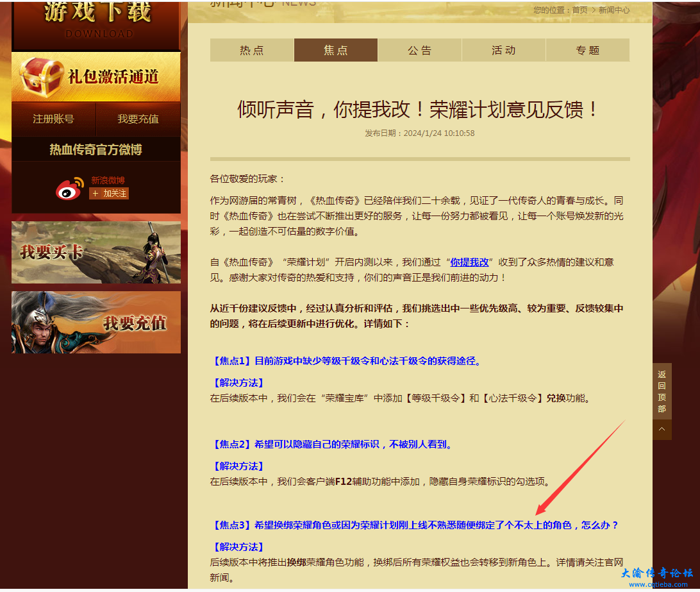The height and width of the screenshot is (592, 700).
Task: Open the 热血传奇官方微博 heading
Action: point(96,149)
